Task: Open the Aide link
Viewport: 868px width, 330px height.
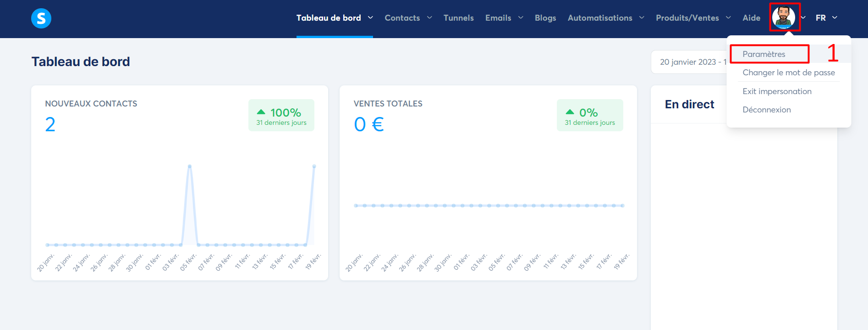Action: [752, 18]
